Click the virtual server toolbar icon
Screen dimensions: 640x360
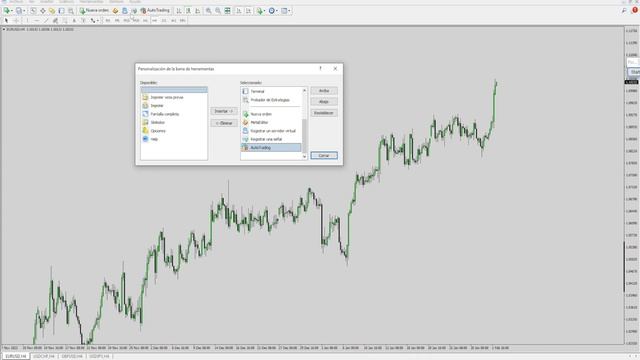click(124, 11)
